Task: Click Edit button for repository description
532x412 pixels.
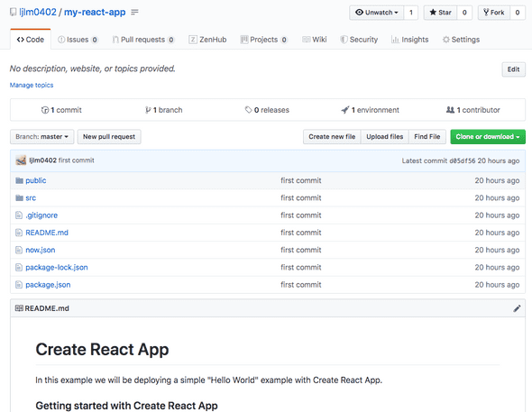Action: tap(513, 69)
